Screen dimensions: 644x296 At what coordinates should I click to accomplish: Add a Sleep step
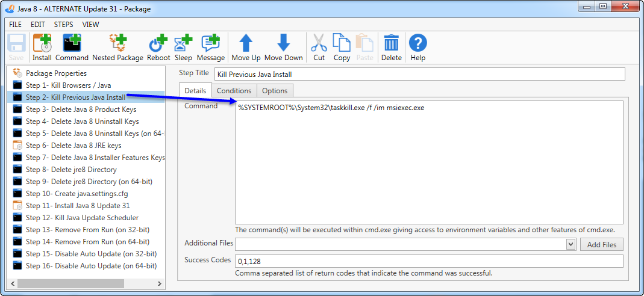[183, 48]
